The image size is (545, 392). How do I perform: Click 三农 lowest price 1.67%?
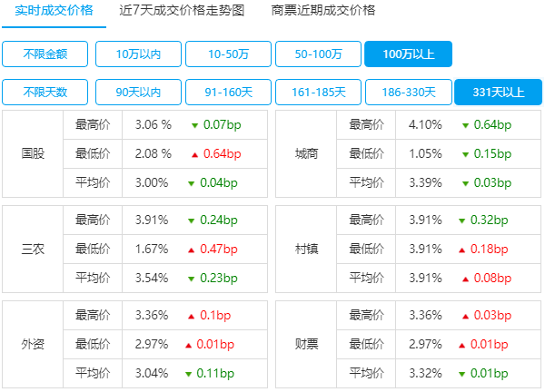click(152, 249)
